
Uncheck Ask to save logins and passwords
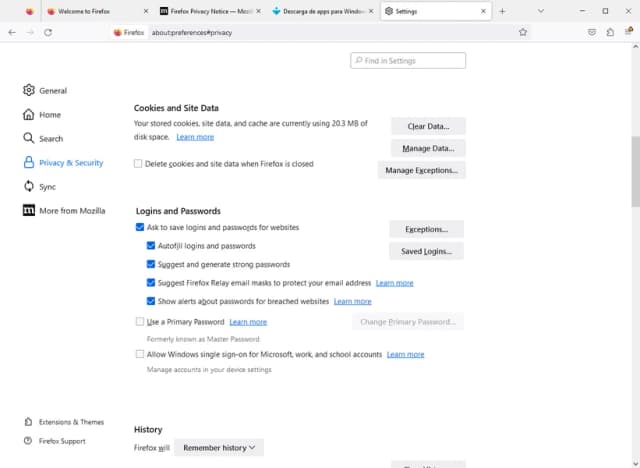(x=140, y=227)
